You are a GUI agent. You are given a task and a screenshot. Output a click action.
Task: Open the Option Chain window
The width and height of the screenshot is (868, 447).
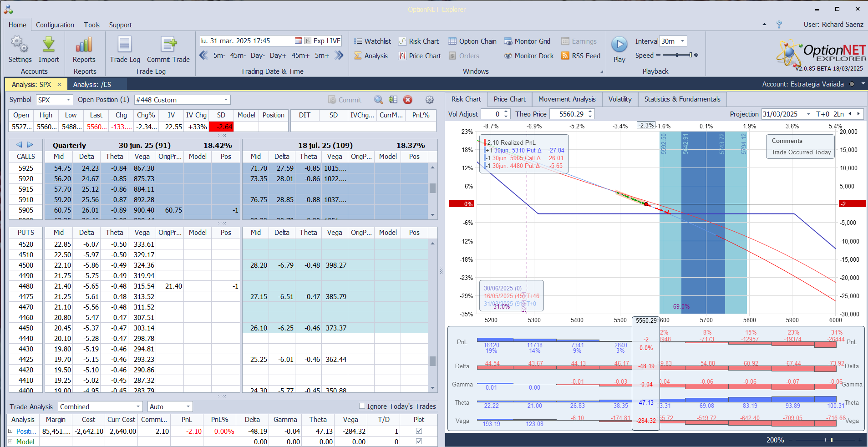[472, 41]
